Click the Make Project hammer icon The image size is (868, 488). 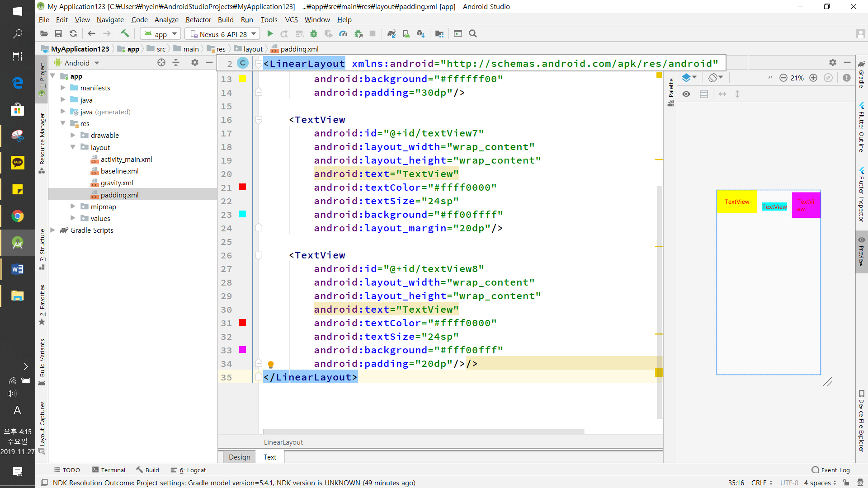125,34
